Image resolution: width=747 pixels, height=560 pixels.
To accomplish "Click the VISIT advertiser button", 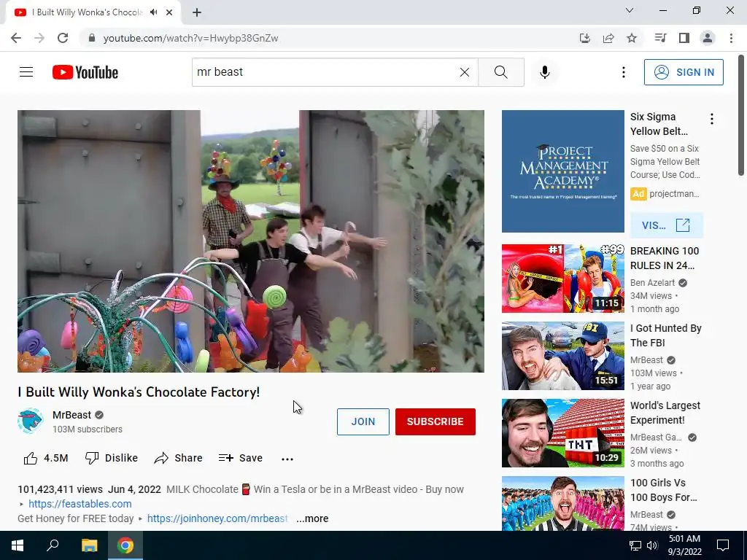I will coord(666,225).
